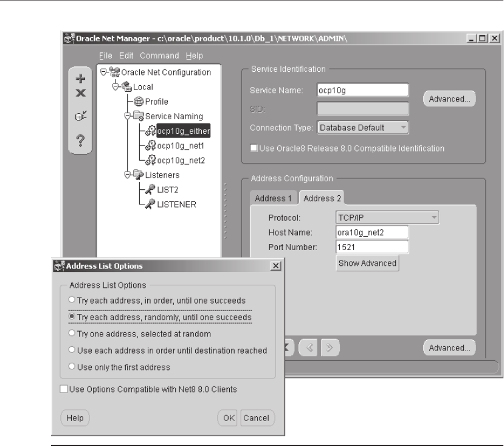Click the LIST2 listener icon
Screen dimensions: 504x446
(x=150, y=189)
